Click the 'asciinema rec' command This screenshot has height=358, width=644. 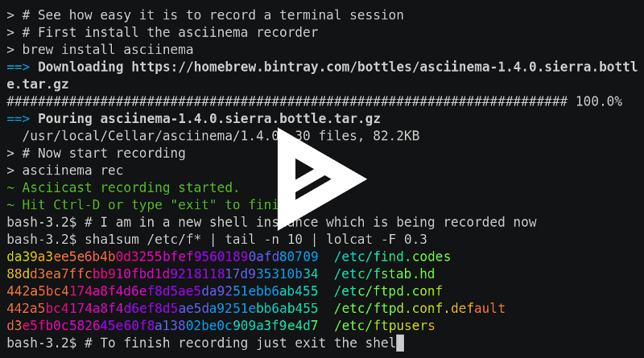pos(72,171)
